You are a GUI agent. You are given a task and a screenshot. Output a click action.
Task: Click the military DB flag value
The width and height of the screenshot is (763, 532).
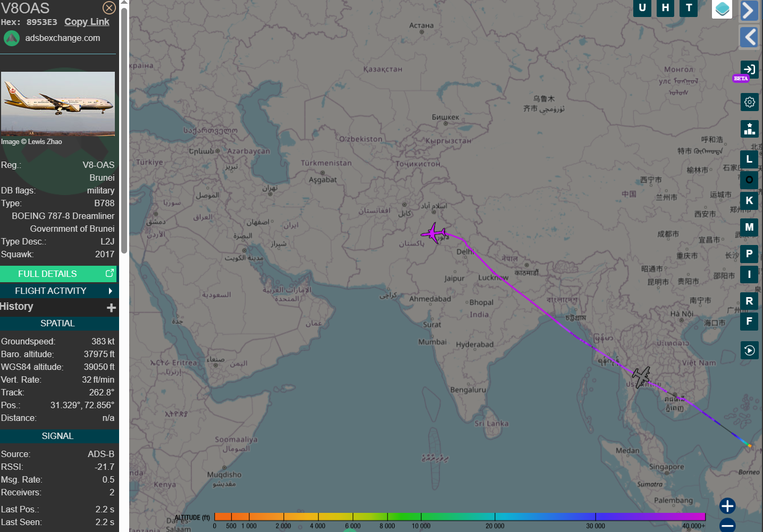pos(101,190)
